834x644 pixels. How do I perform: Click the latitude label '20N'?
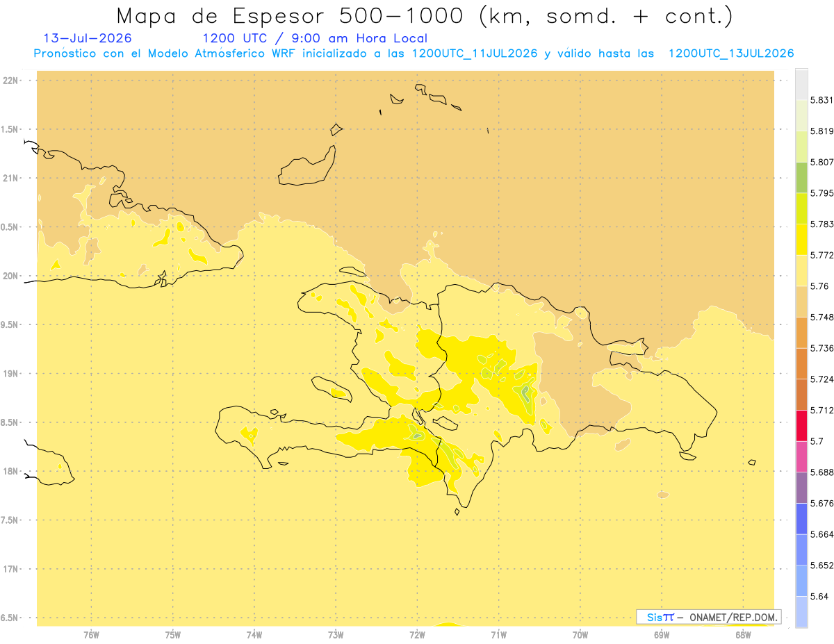pos(11,276)
